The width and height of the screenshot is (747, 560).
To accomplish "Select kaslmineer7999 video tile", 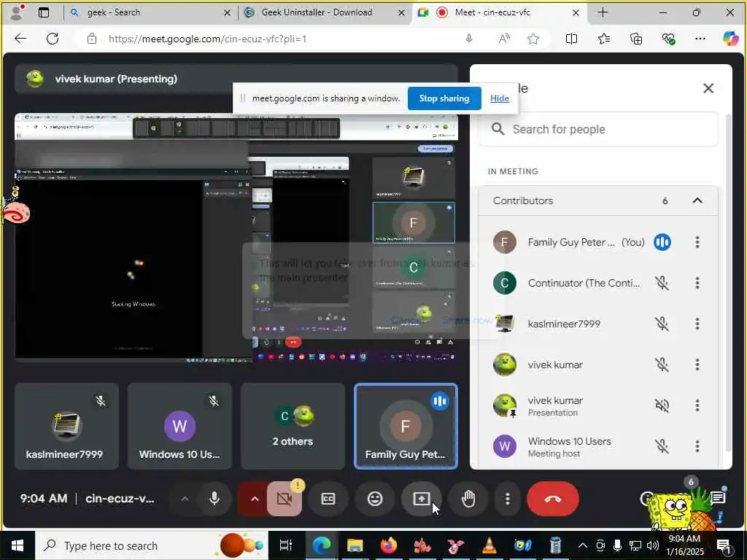I will [x=66, y=426].
